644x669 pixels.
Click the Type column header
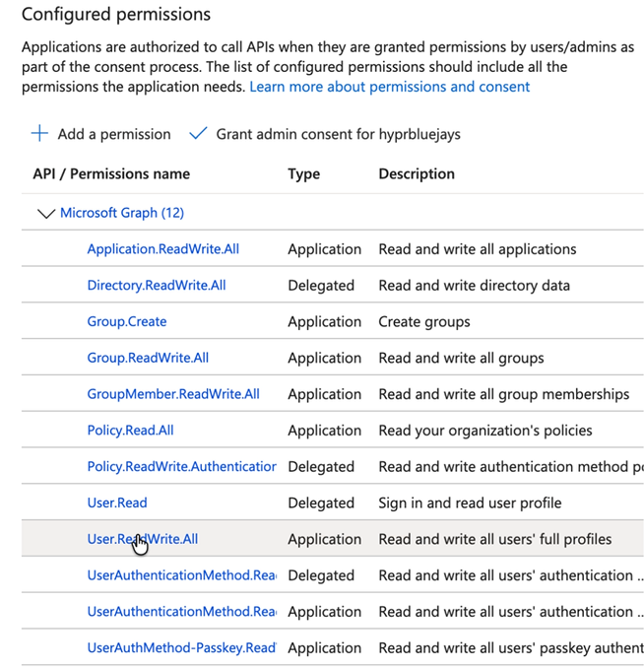coord(303,173)
